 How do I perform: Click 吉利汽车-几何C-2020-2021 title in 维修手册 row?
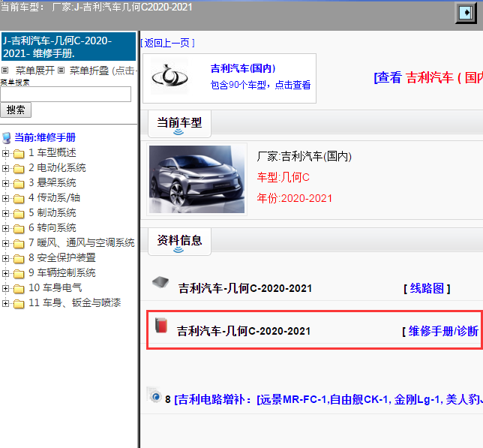coord(244,331)
